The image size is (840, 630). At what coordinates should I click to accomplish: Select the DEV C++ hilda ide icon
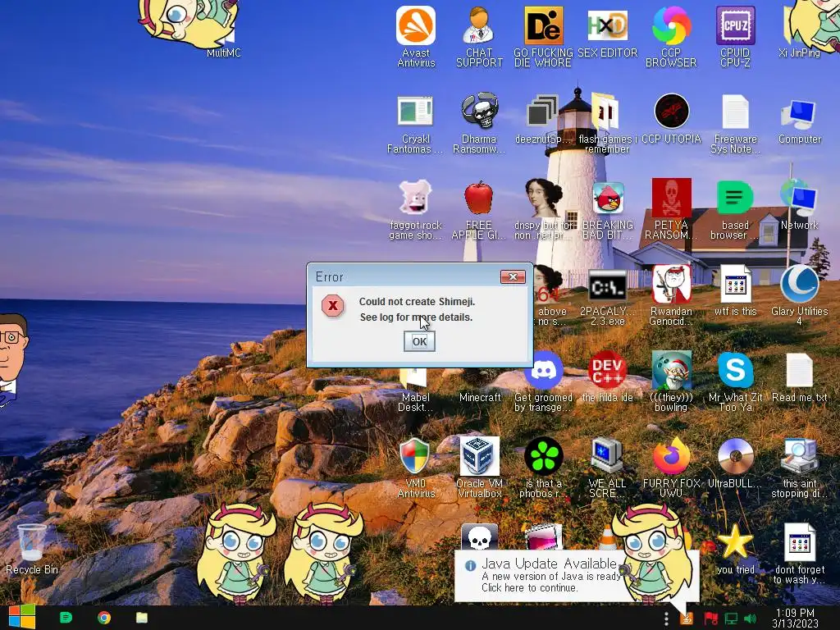(607, 376)
